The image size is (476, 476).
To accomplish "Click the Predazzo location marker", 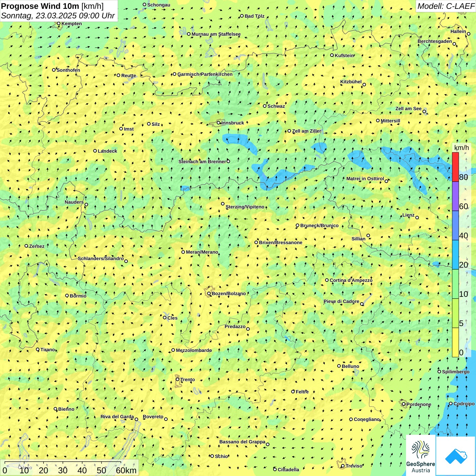I will [x=248, y=329].
